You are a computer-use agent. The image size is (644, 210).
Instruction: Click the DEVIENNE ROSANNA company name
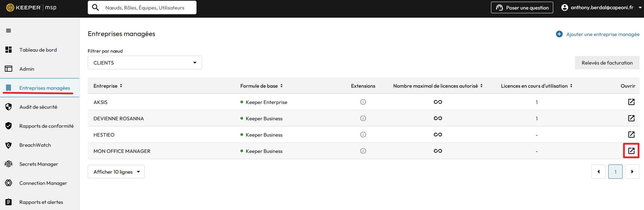coord(119,119)
